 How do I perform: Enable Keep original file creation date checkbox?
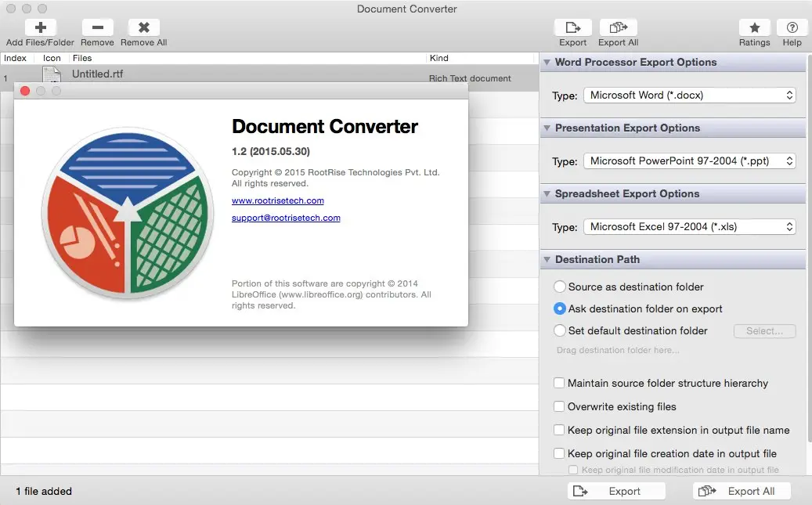[x=559, y=453]
